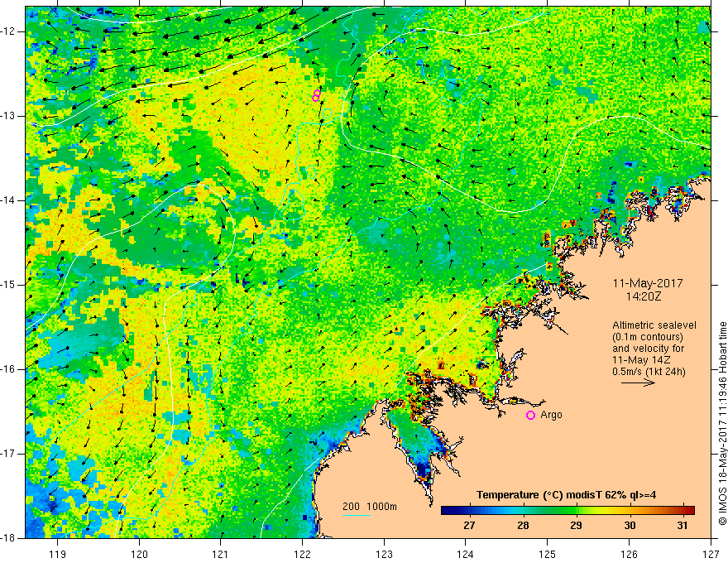Click the IMOS copyright timestamp text
728x563 pixels.
pos(722,423)
